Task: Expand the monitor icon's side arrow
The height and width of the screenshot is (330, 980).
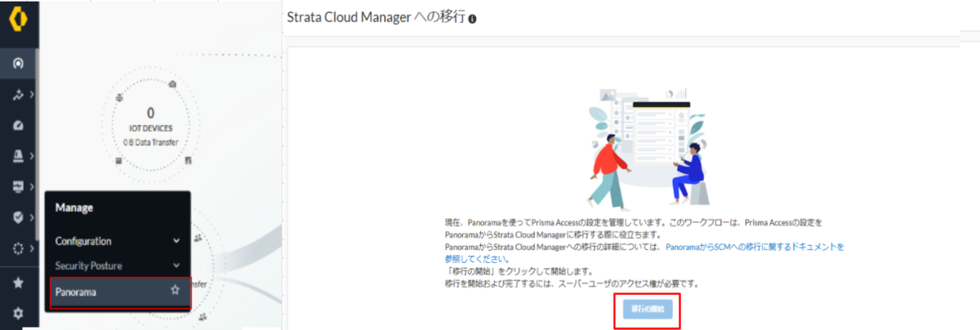Action: click(31, 187)
